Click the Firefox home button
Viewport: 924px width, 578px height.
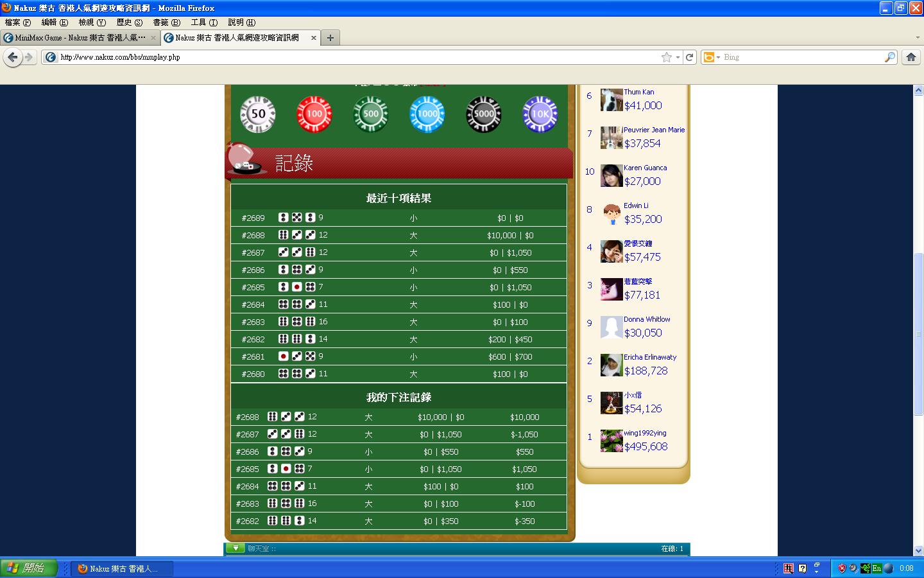(911, 57)
